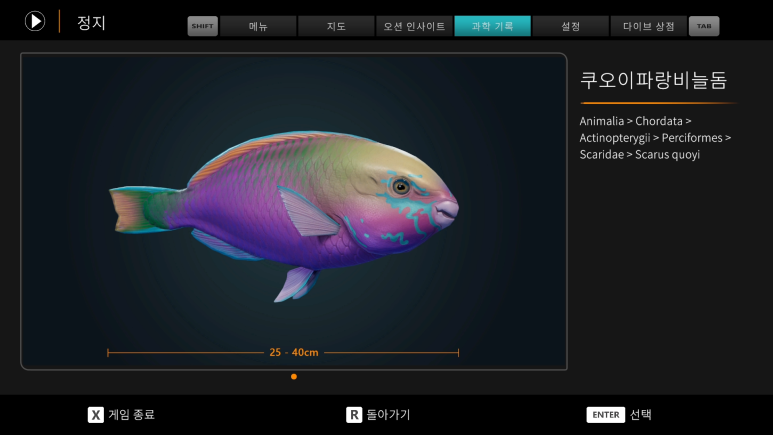Click the X key icon for 게임 종료
This screenshot has width=773, height=435.
point(96,415)
